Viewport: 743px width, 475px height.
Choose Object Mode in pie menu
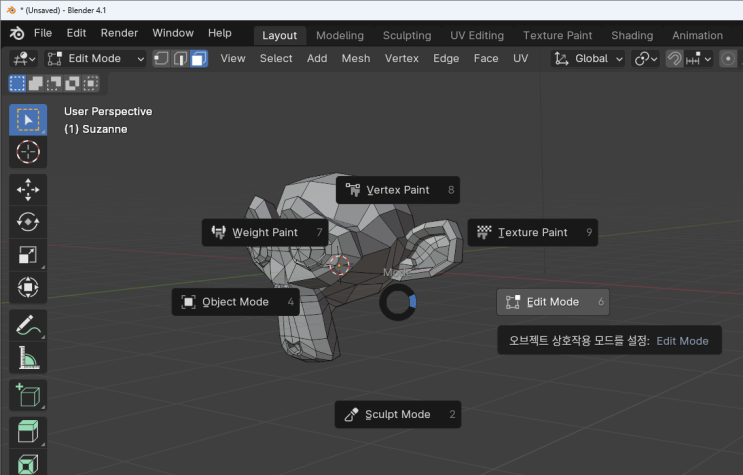(236, 302)
